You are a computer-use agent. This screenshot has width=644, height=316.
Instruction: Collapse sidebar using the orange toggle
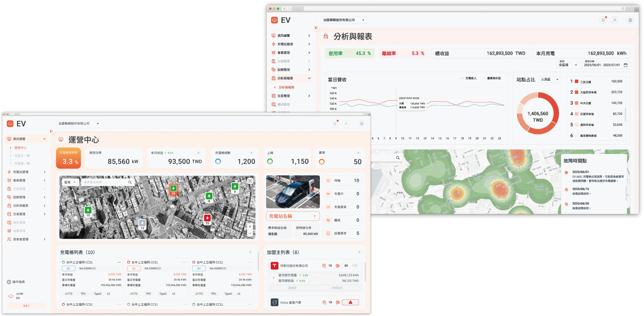coord(51,131)
